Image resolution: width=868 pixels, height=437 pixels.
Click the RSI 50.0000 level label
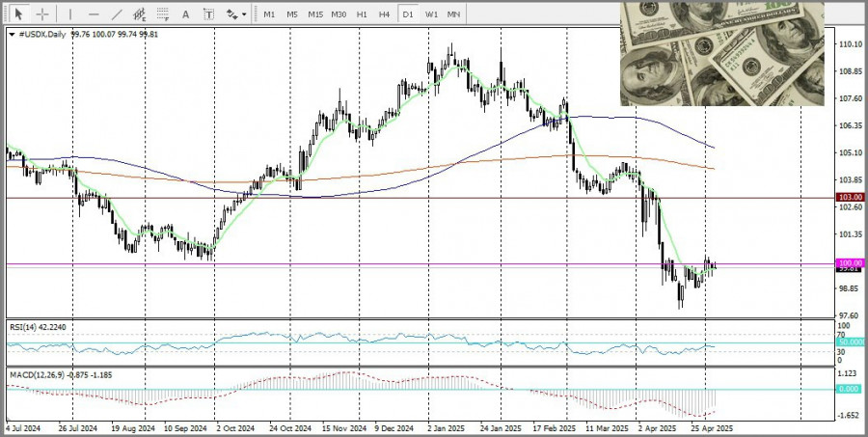[x=851, y=342]
